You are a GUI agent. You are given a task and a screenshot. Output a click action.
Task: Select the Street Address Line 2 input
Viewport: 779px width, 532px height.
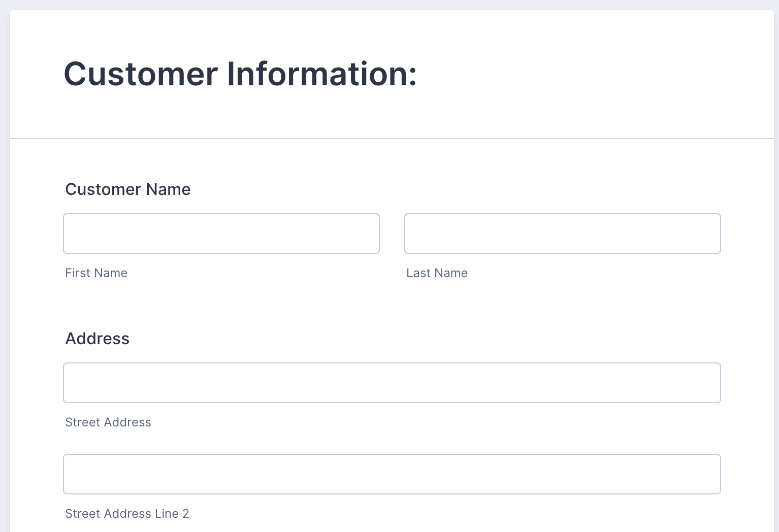tap(392, 474)
